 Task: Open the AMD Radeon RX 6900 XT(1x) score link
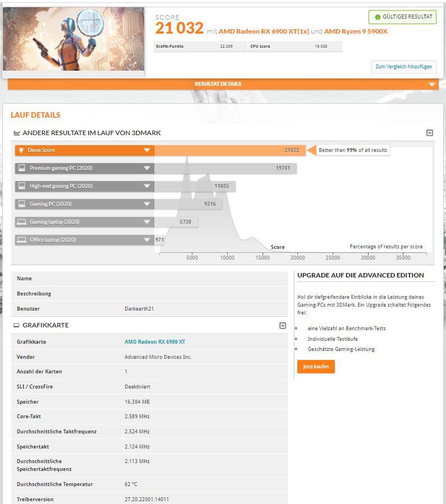264,31
